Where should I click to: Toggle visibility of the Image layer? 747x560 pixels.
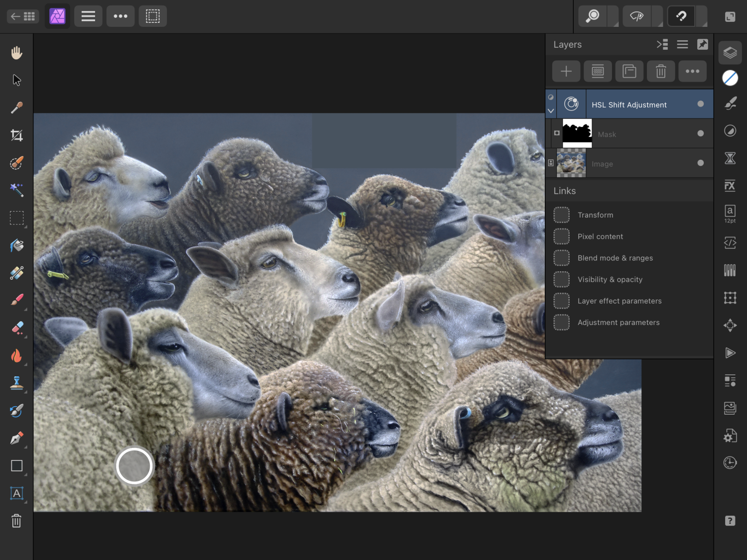click(701, 163)
